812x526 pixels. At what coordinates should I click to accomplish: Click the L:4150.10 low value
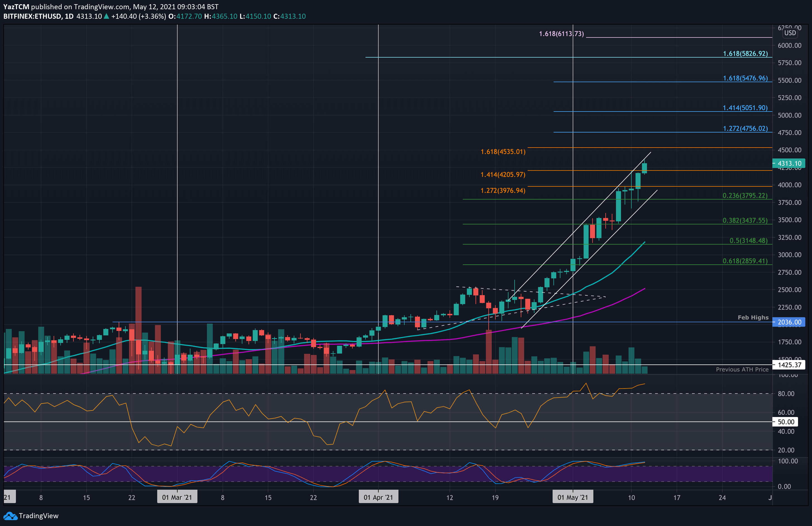pyautogui.click(x=255, y=16)
